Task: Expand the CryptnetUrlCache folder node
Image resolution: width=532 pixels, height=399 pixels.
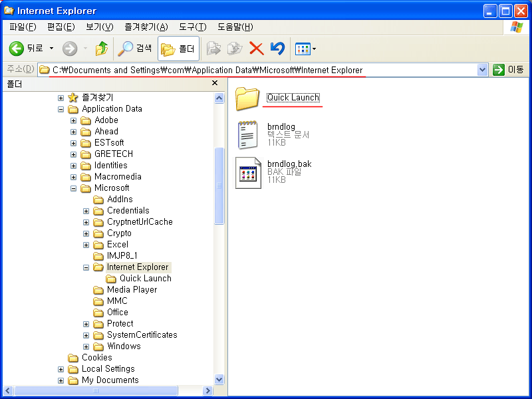Action: coord(86,223)
